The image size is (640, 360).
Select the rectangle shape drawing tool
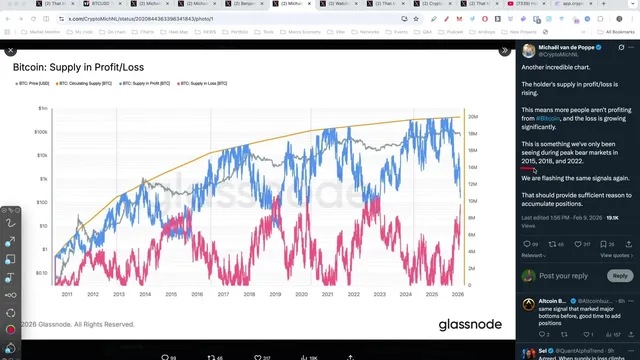click(x=10, y=260)
